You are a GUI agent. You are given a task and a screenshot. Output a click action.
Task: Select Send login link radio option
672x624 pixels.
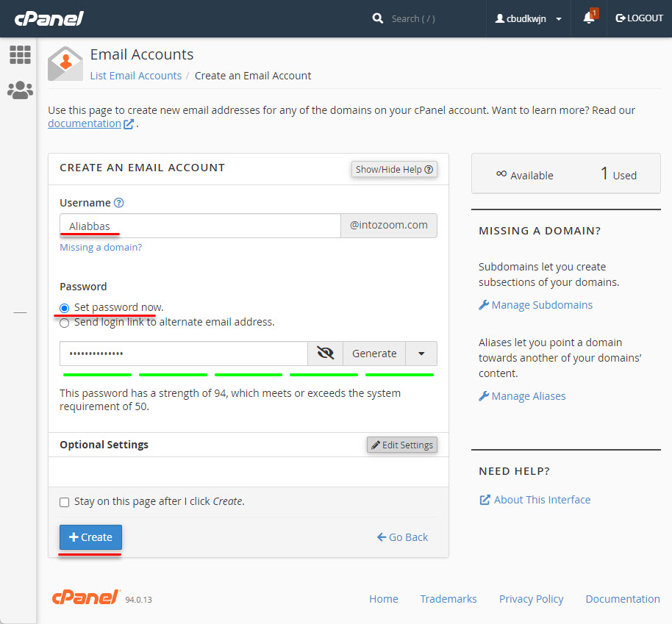tap(64, 323)
